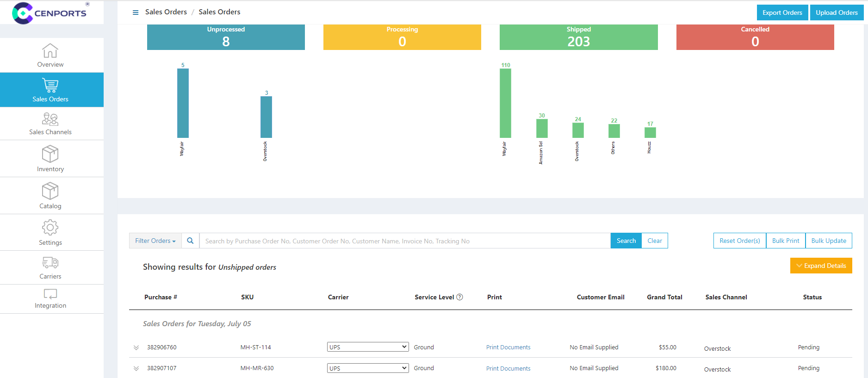Go to Inventory box icon
The width and height of the screenshot is (868, 378).
pyautogui.click(x=50, y=154)
